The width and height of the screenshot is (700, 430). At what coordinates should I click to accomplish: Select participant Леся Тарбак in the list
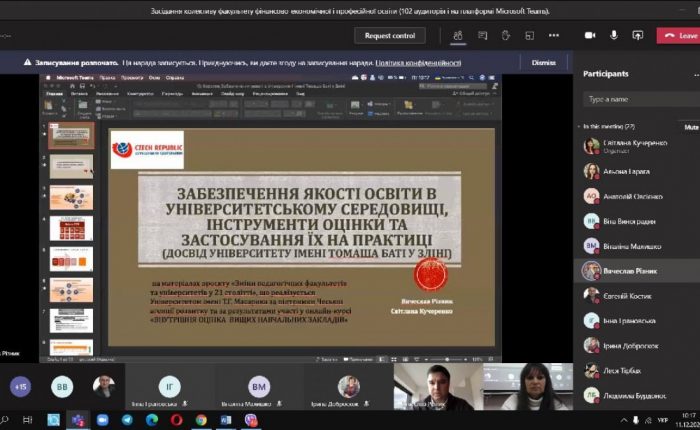(637, 371)
